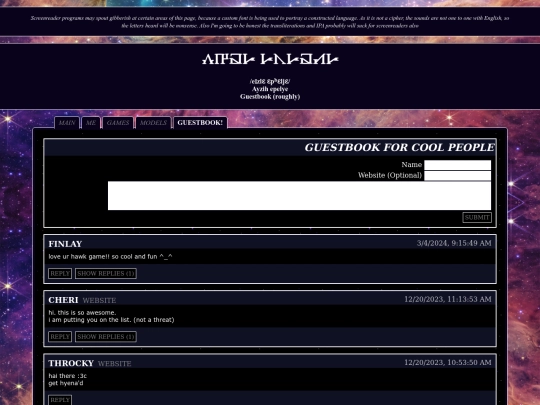Open the GAMES tab
The image size is (540, 405).
(118, 123)
